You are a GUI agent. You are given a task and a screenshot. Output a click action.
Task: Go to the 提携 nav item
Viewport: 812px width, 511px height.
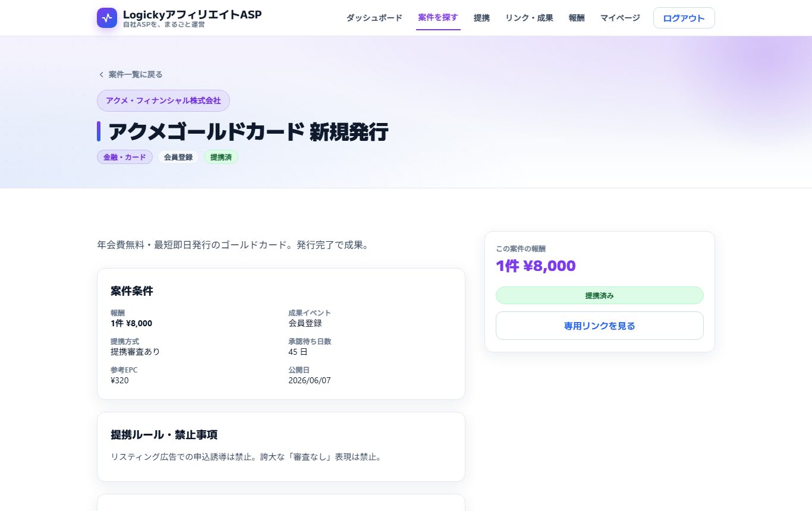click(x=481, y=18)
